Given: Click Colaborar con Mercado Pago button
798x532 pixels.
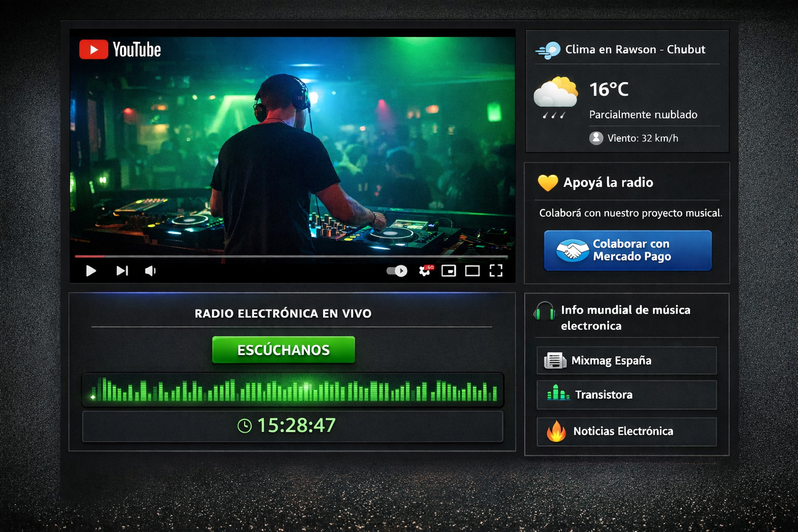Looking at the screenshot, I should coord(628,250).
